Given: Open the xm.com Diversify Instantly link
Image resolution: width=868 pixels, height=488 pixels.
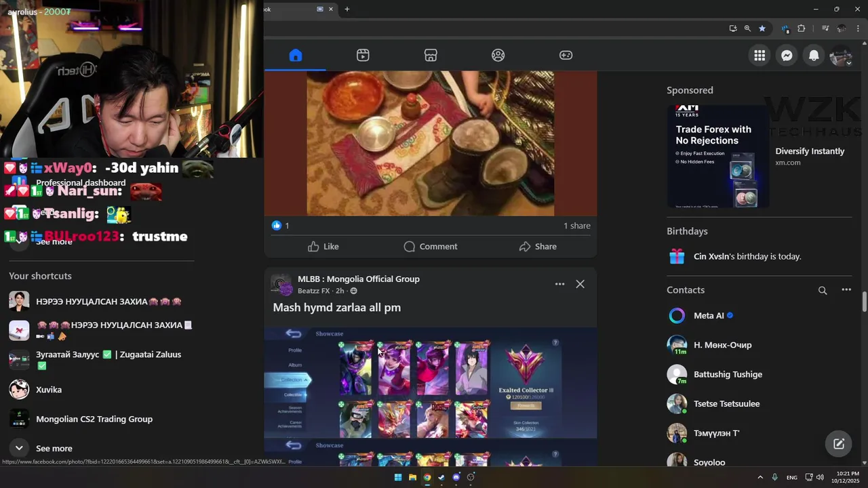Looking at the screenshot, I should (x=810, y=157).
